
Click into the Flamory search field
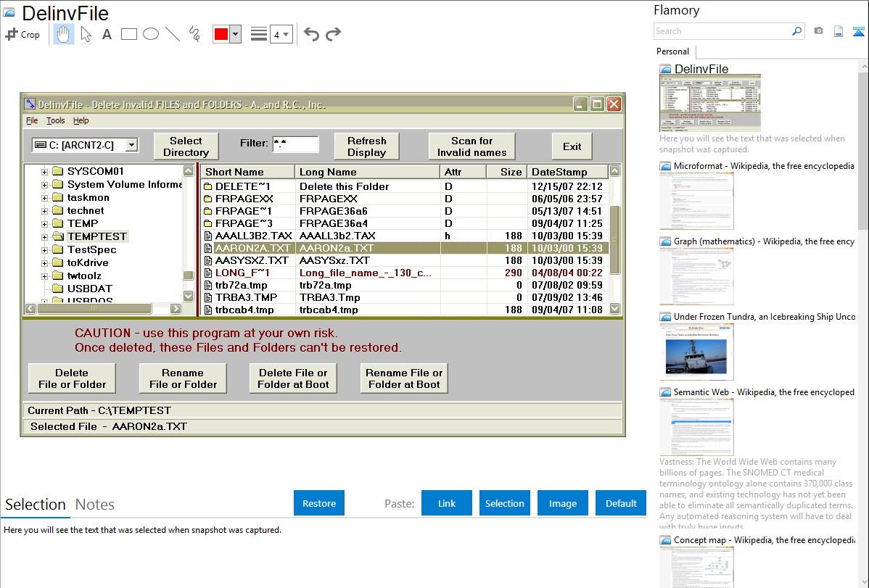[x=722, y=31]
